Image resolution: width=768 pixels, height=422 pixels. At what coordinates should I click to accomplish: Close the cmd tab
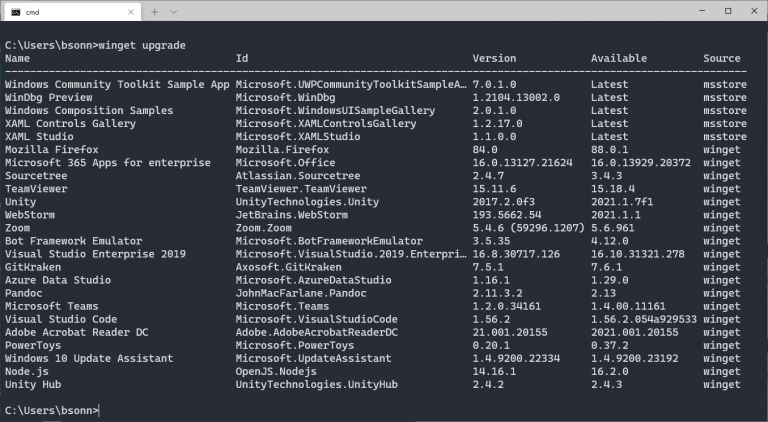tap(131, 12)
